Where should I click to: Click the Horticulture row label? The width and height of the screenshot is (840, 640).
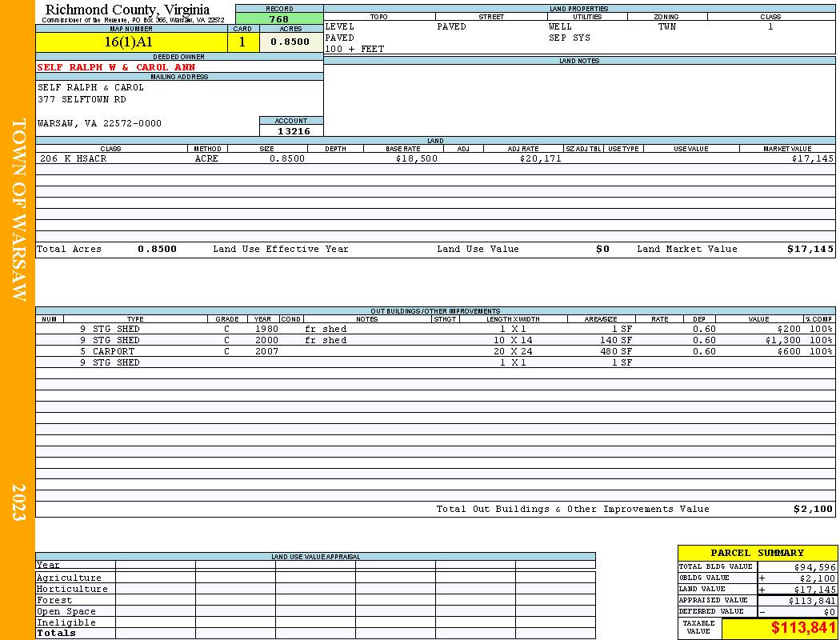[72, 589]
